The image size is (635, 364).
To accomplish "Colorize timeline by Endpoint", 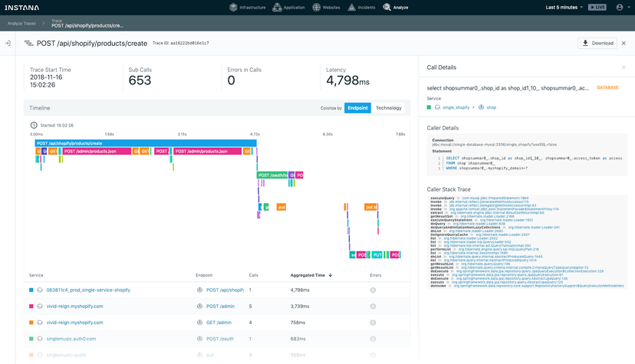I will point(357,108).
